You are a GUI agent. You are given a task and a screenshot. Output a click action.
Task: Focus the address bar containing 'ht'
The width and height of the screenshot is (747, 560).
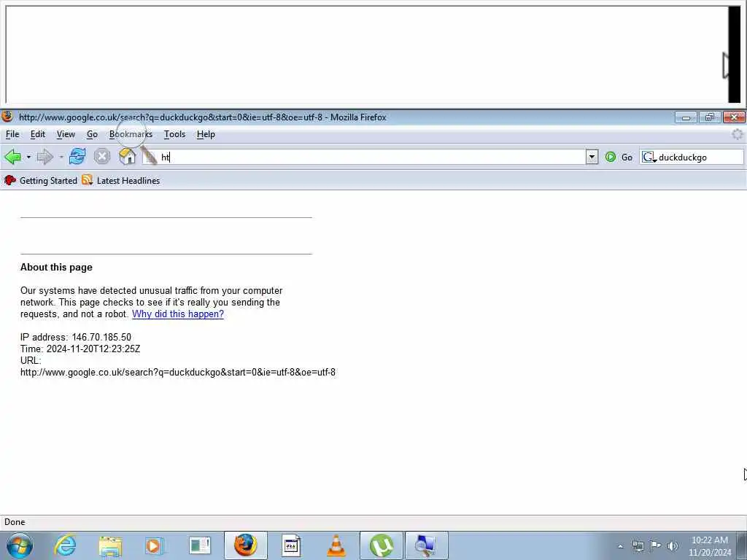365,157
